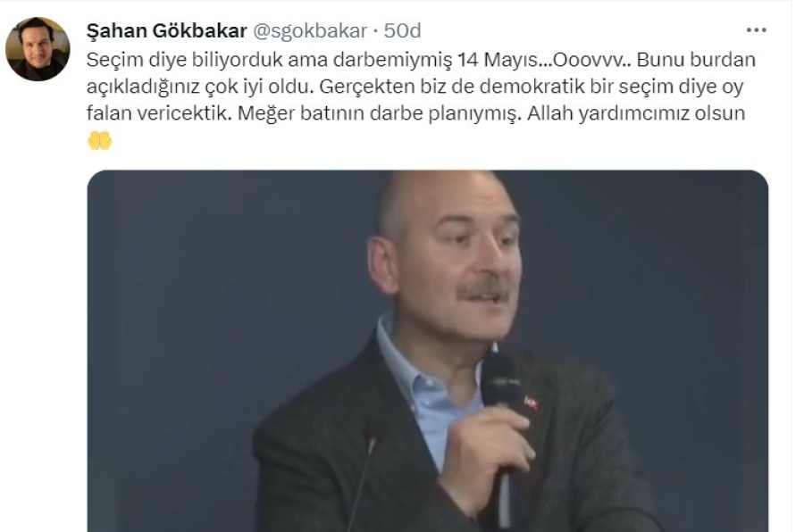Open the @sgokbakar handle link
The image size is (804, 532).
(310, 30)
